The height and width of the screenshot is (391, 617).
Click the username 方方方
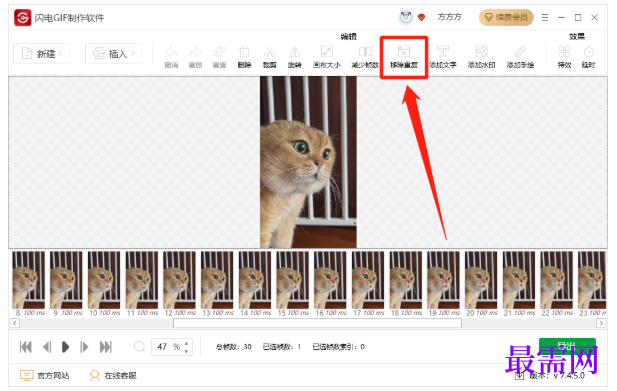[x=449, y=17]
